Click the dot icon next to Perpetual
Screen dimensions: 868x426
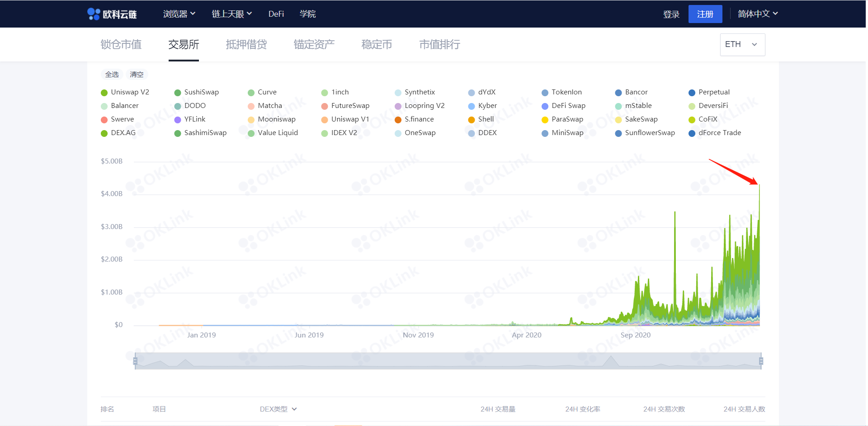click(692, 92)
